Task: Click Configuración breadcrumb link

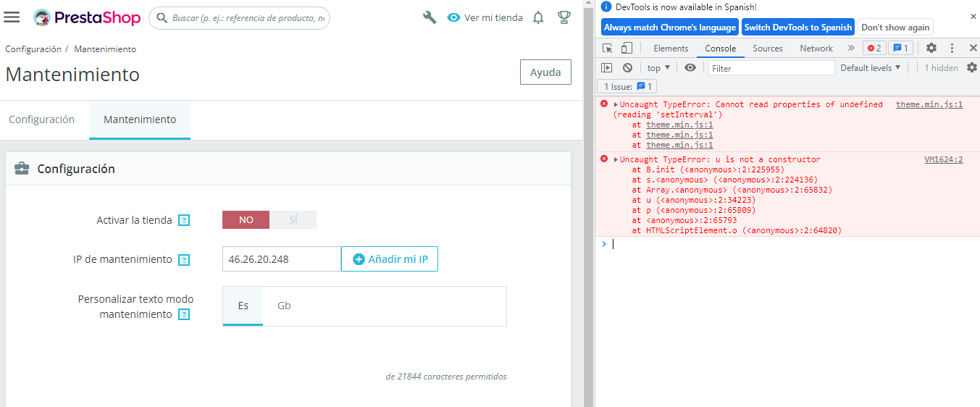Action: [33, 49]
